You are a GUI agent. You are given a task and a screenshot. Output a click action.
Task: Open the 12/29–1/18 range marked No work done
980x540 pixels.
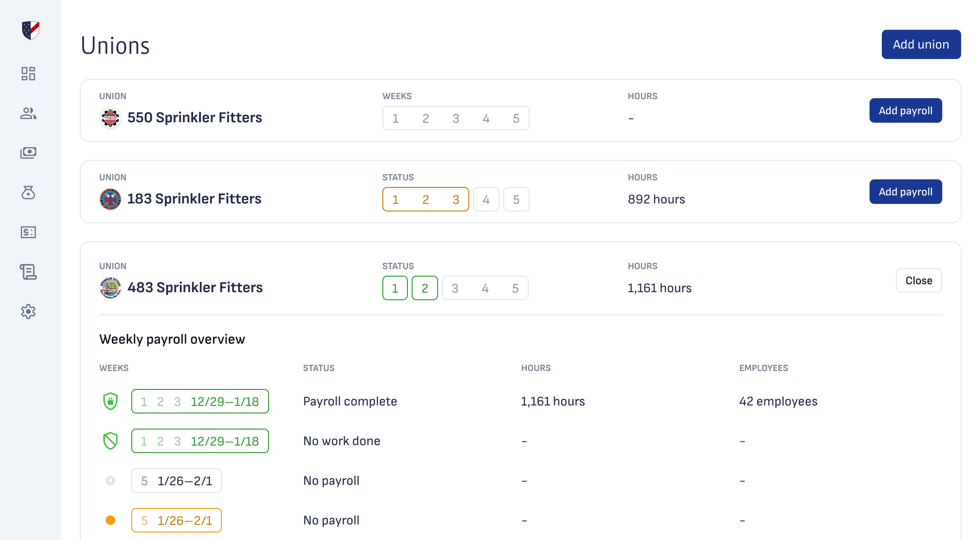[200, 441]
